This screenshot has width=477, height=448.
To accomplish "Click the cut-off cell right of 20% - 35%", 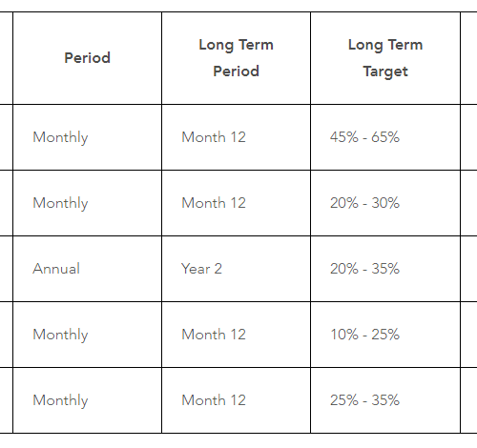I will click(469, 269).
